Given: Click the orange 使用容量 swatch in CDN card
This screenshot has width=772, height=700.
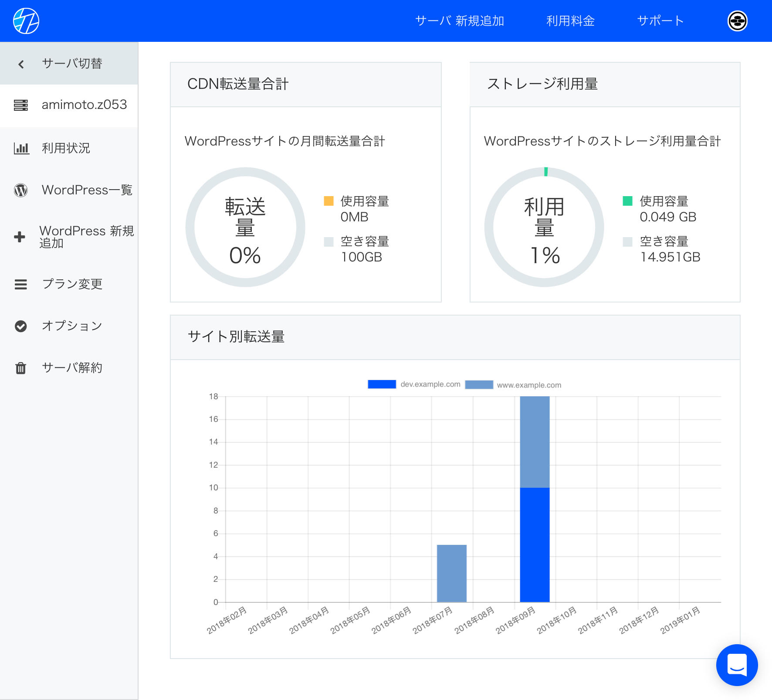Looking at the screenshot, I should click(329, 201).
